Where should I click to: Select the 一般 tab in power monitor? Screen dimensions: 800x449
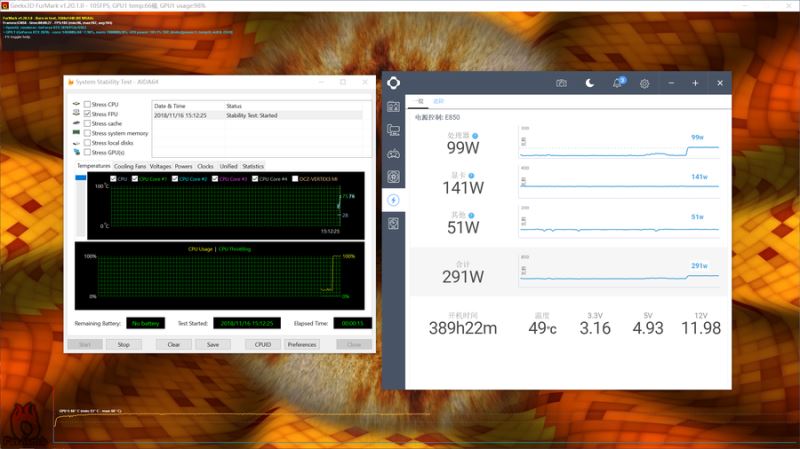click(419, 101)
